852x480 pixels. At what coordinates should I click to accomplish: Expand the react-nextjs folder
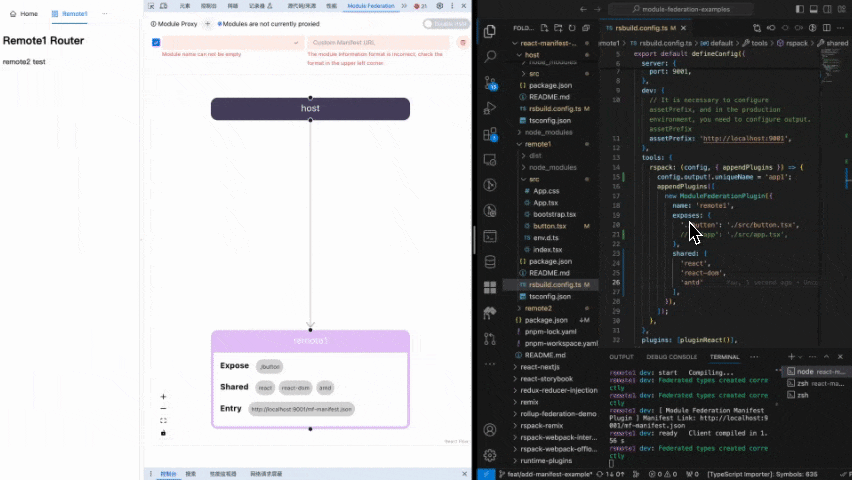pos(540,367)
